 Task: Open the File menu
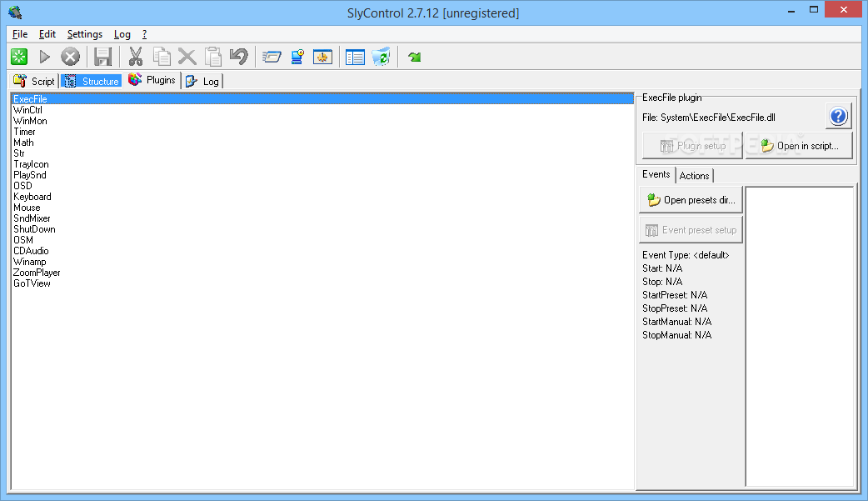(x=20, y=34)
